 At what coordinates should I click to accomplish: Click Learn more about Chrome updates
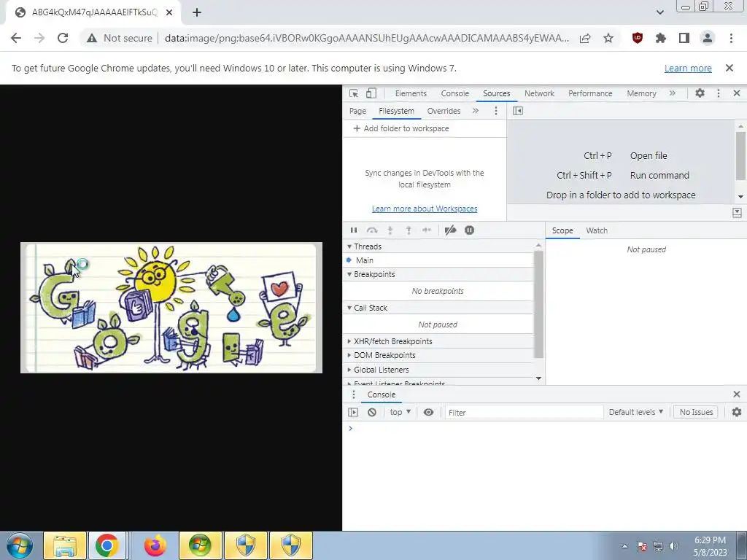(688, 68)
